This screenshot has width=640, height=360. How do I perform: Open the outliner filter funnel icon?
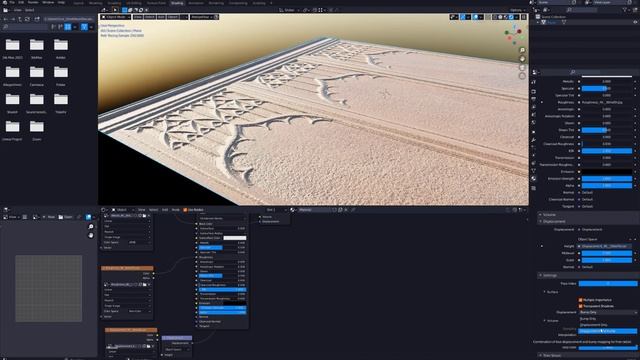pyautogui.click(x=625, y=10)
